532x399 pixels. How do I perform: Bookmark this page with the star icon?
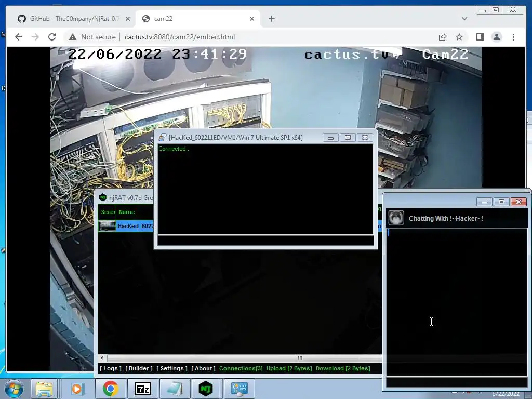click(459, 37)
